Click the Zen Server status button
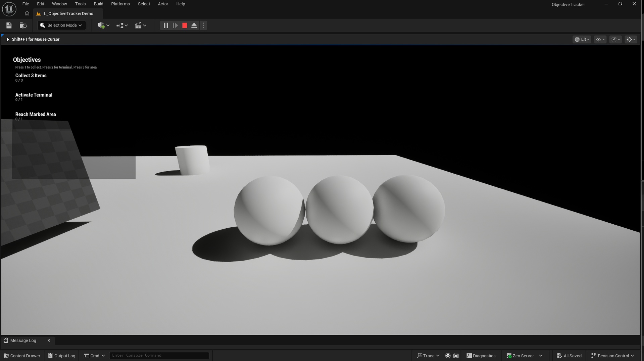Image resolution: width=644 pixels, height=361 pixels. pyautogui.click(x=520, y=356)
